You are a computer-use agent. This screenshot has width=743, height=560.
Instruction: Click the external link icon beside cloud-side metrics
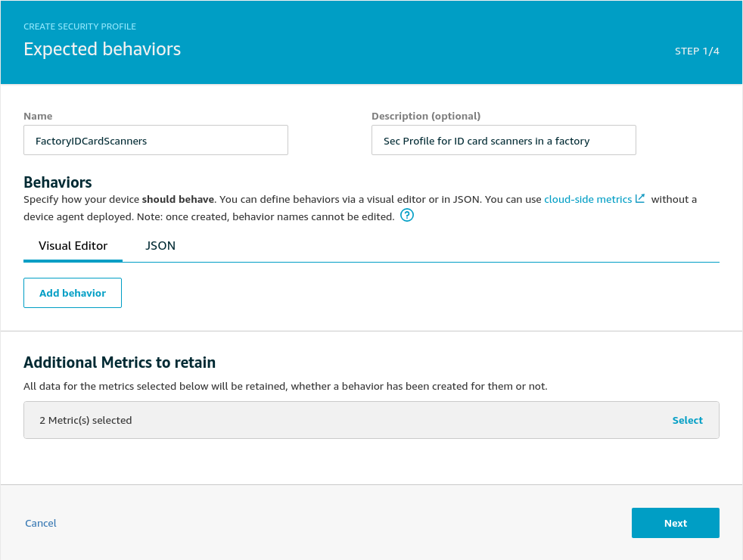point(640,199)
